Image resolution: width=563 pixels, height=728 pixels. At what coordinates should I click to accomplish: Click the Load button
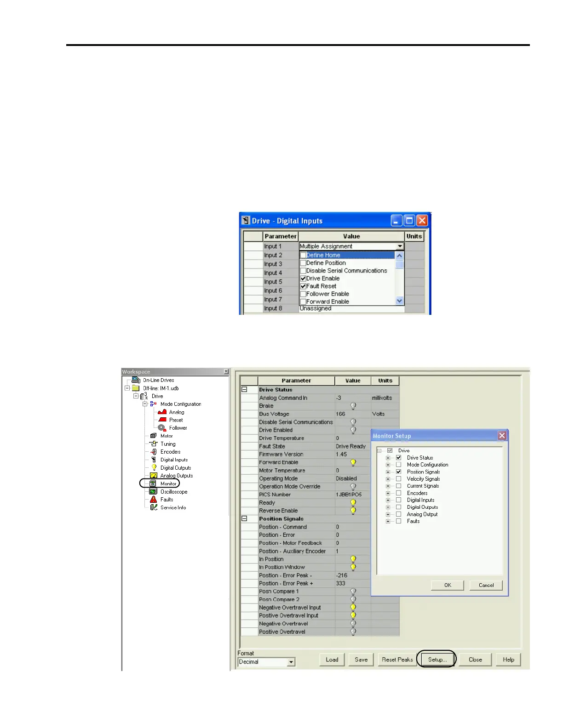332,660
